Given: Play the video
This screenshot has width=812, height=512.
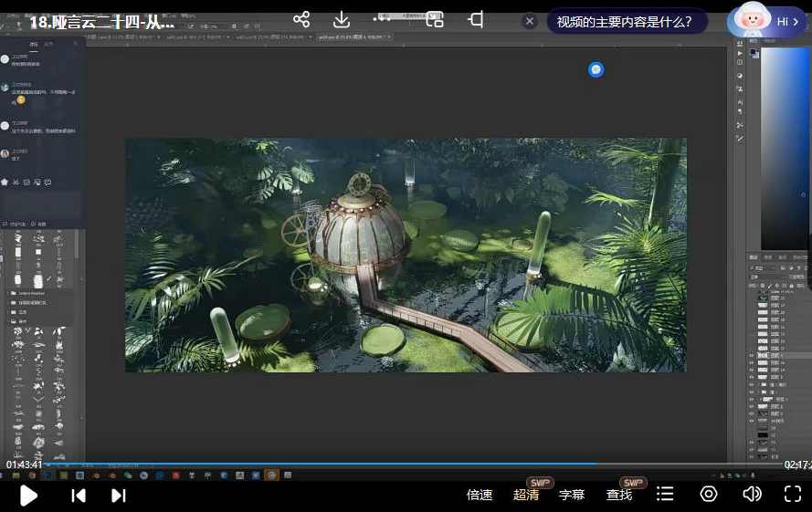Looking at the screenshot, I should 28,496.
